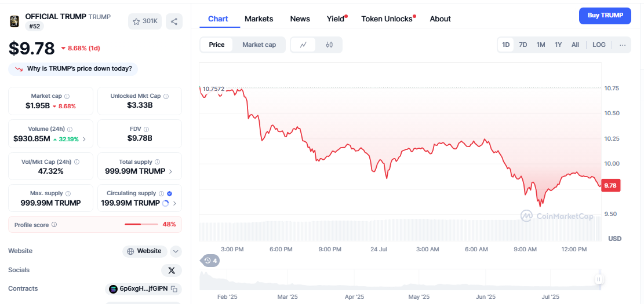Click the history events marker labeled 4

210,261
